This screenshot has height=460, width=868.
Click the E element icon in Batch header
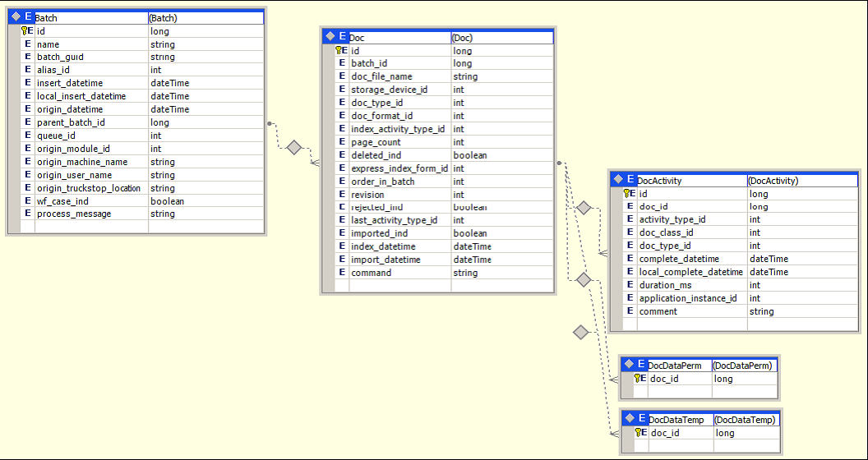pos(28,18)
